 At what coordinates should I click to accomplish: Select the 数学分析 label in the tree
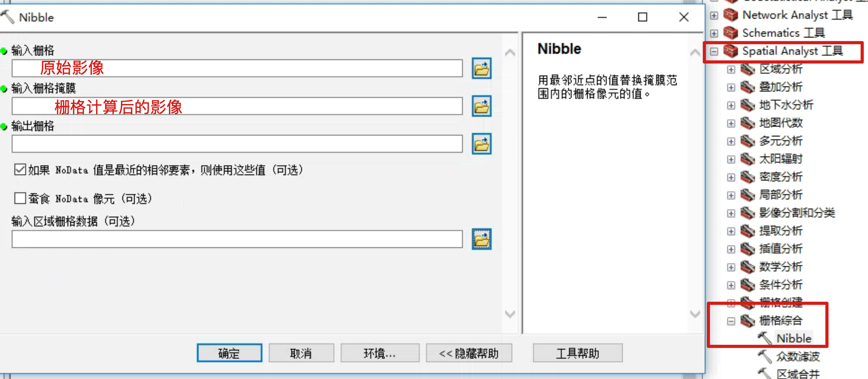click(x=781, y=267)
